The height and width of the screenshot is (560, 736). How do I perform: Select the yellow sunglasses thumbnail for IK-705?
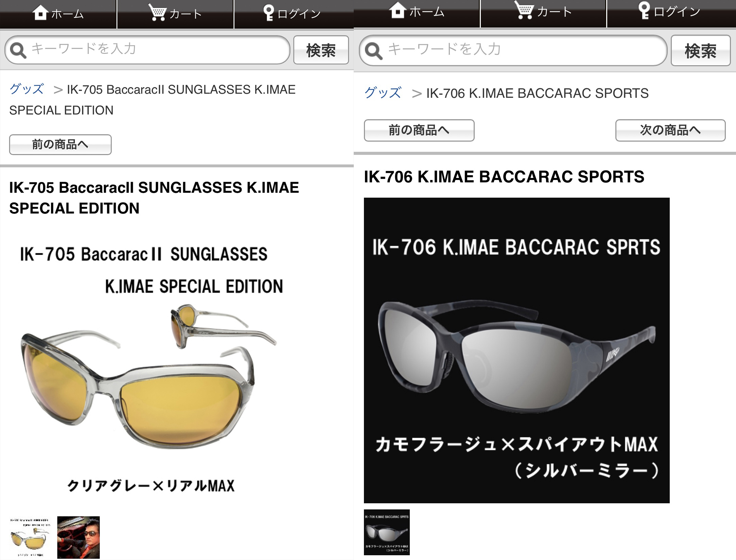[30, 537]
